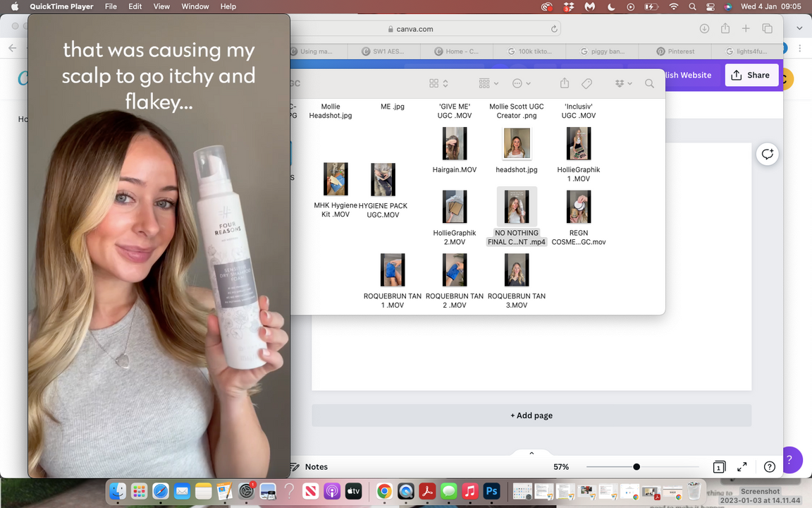Click the Share button in Canva
Image resolution: width=812 pixels, height=508 pixels.
tap(751, 75)
